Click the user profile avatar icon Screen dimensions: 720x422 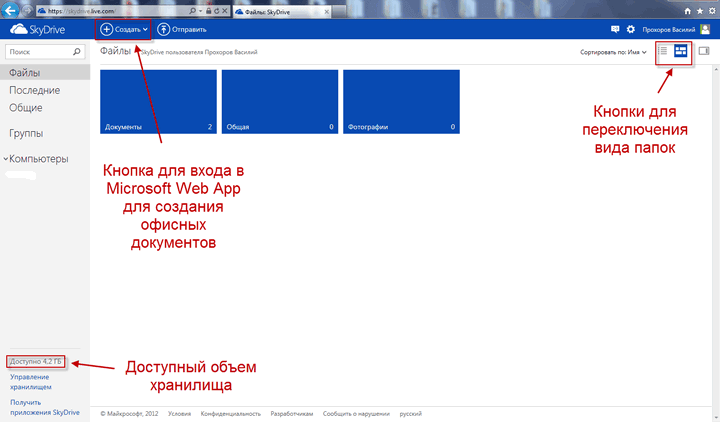click(x=705, y=30)
